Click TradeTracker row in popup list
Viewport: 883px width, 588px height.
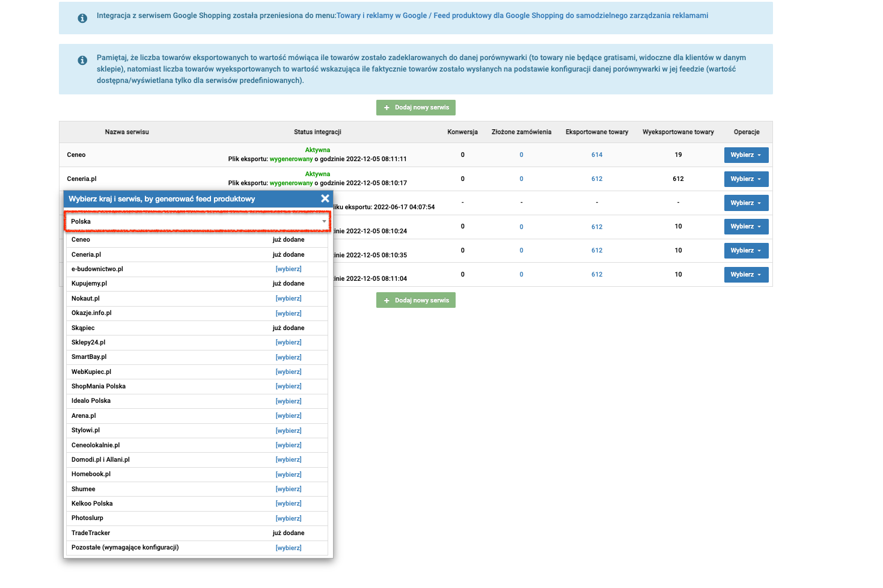[x=197, y=533]
